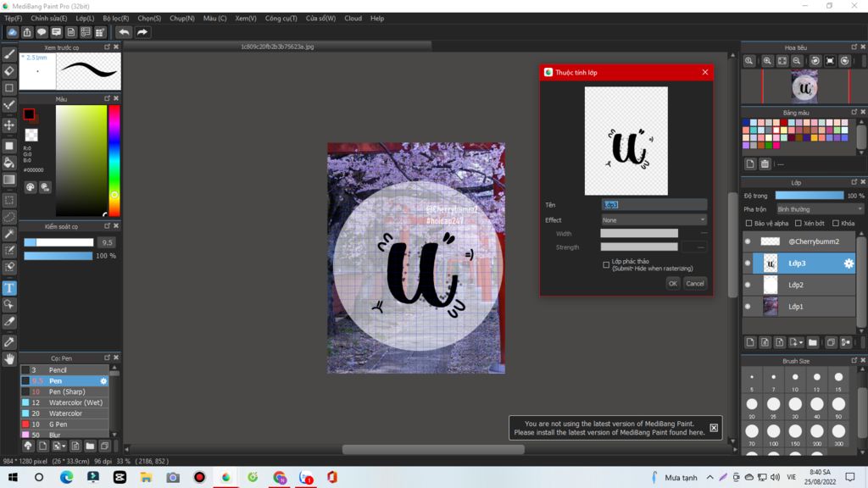Click the Redo arrow in toolbar

142,32
